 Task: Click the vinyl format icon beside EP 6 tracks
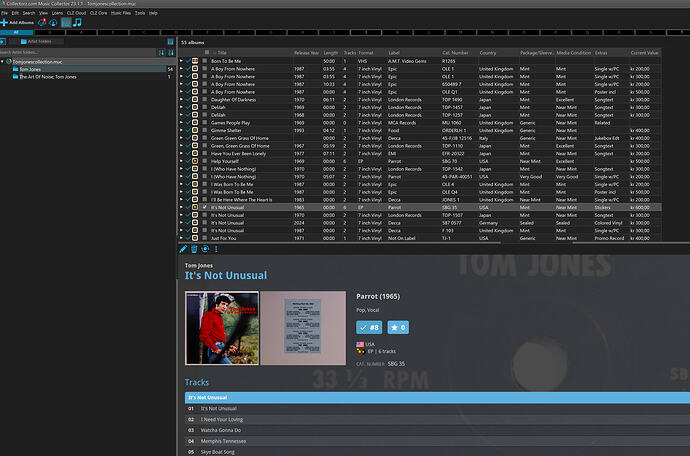360,351
